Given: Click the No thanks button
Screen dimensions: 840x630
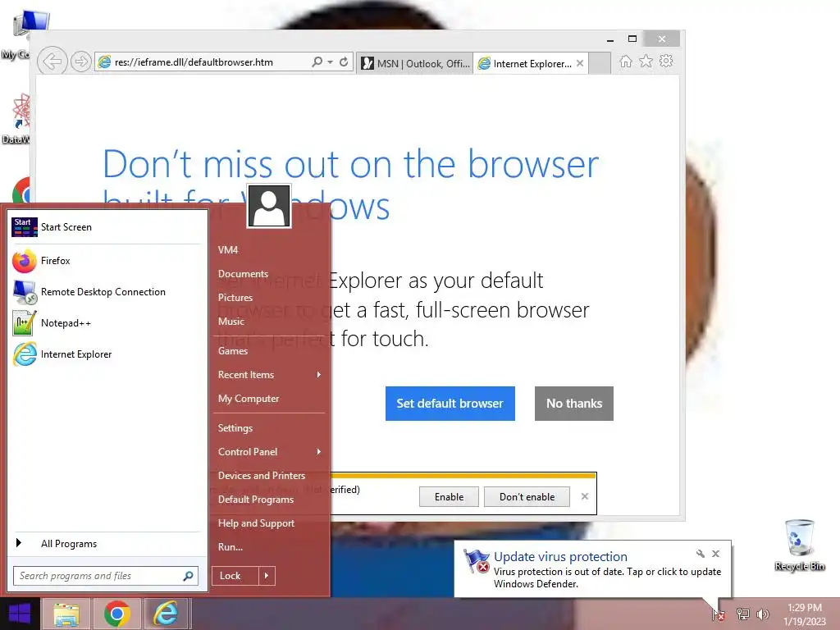Looking at the screenshot, I should pyautogui.click(x=573, y=404).
